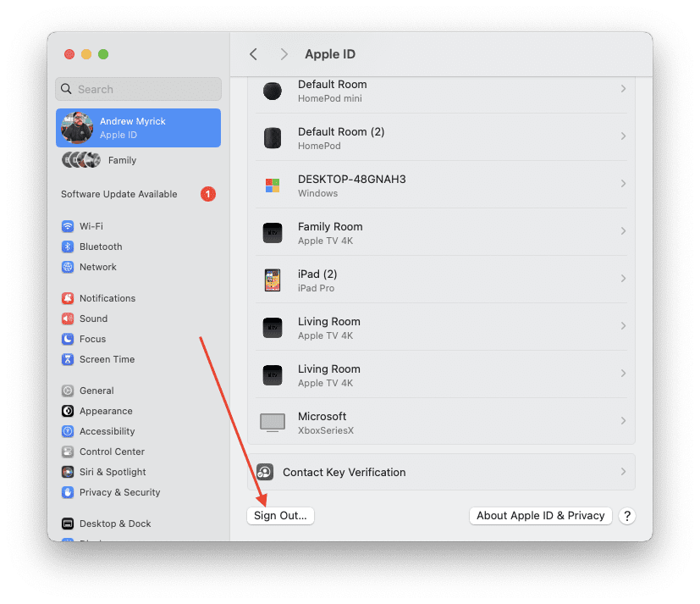This screenshot has height=604, width=700.
Task: Select the Sound speaker icon
Action: click(x=68, y=319)
